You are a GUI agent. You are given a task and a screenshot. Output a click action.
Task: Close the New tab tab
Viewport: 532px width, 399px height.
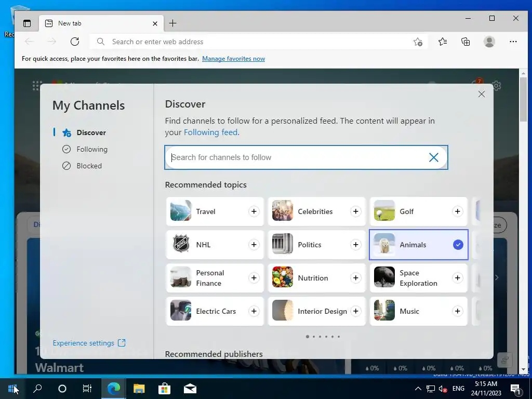tap(155, 23)
